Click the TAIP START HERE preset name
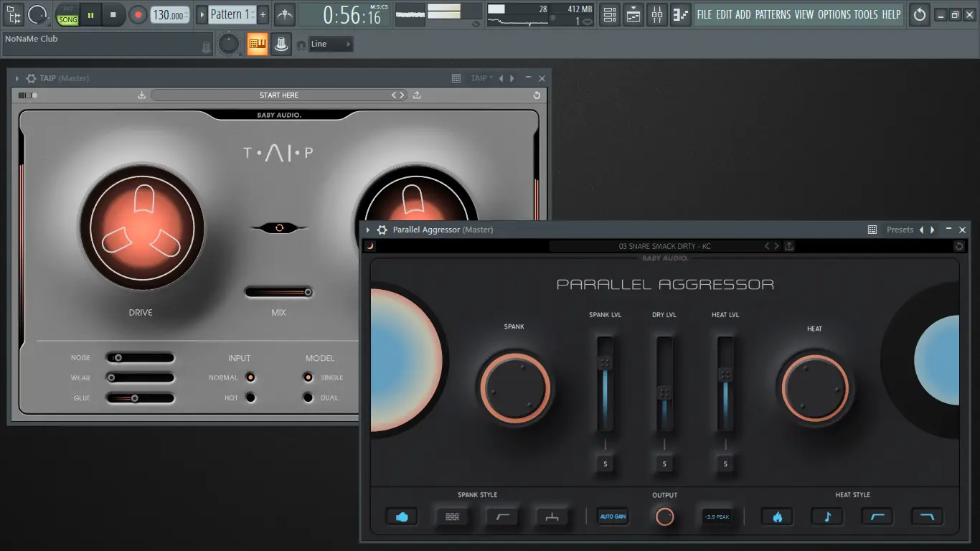The image size is (980, 551). 279,95
